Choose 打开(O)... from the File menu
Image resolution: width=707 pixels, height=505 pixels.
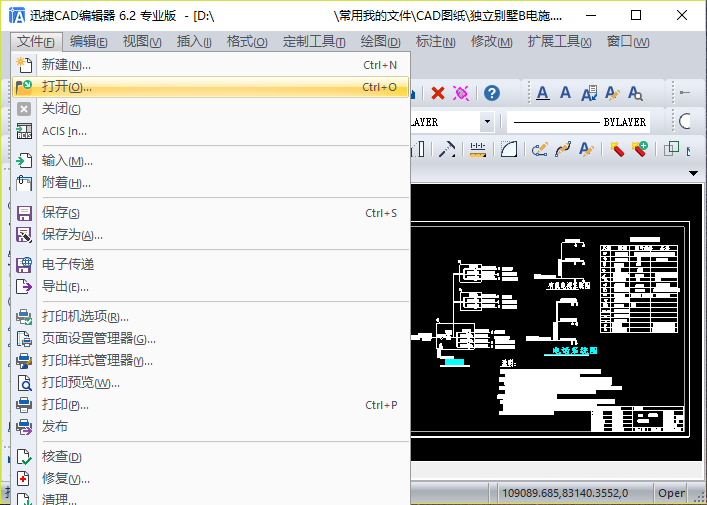click(211, 87)
